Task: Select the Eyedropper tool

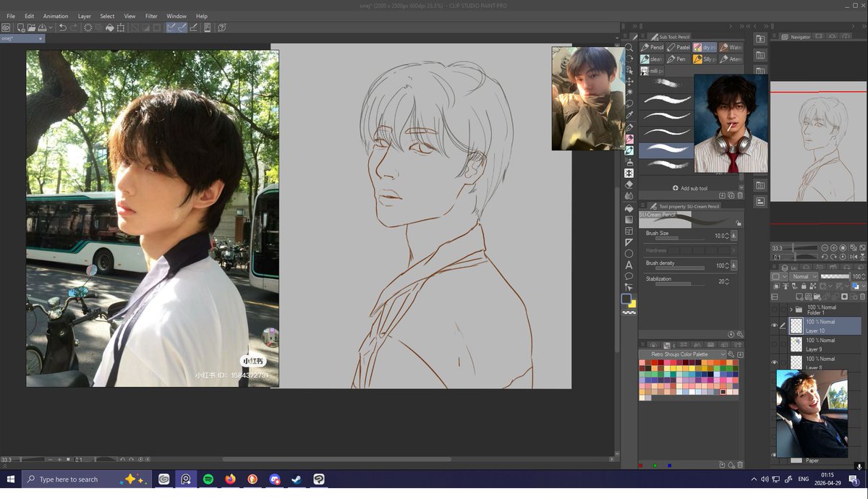Action: coord(629,115)
